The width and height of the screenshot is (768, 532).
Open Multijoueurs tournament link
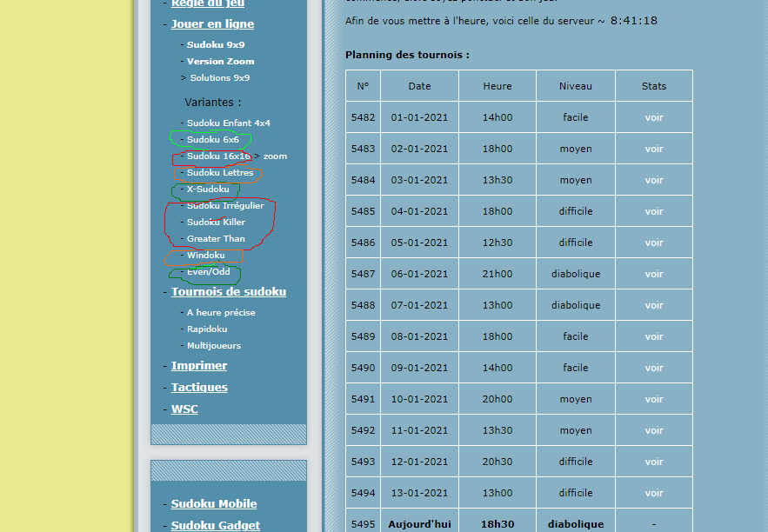click(x=214, y=345)
